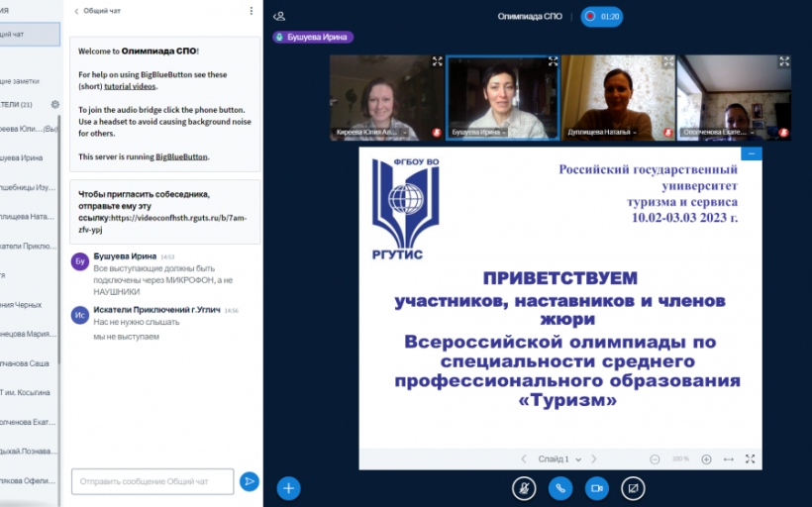Open the tutorial videos link

click(130, 86)
